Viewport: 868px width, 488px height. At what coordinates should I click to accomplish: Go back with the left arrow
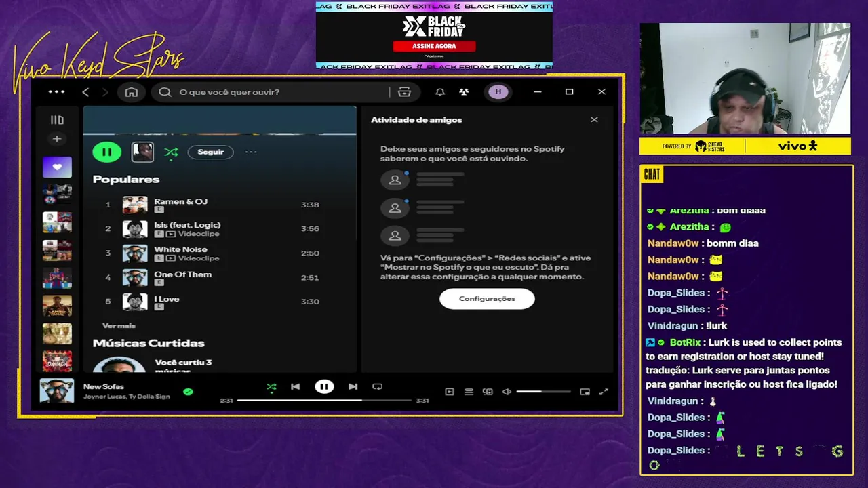tap(85, 92)
